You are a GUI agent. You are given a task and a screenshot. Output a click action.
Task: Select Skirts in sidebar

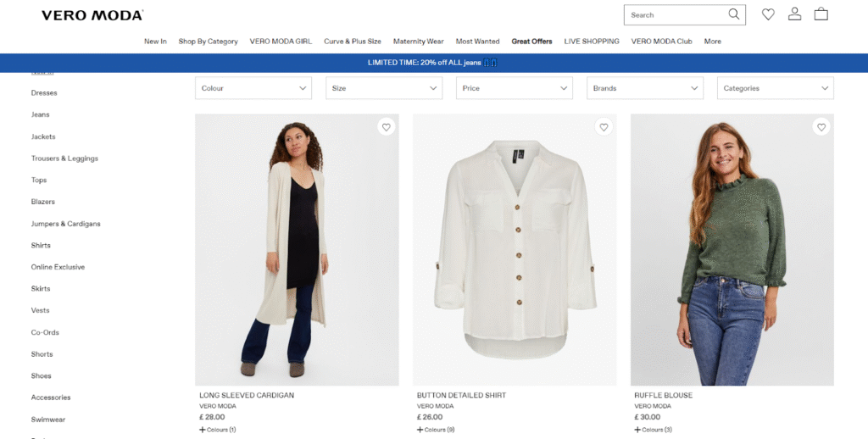41,288
